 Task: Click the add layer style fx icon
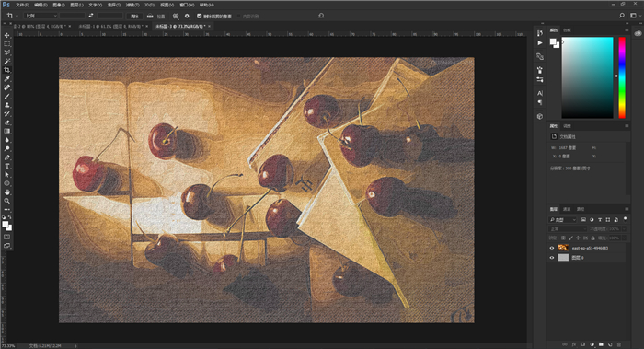pos(574,344)
